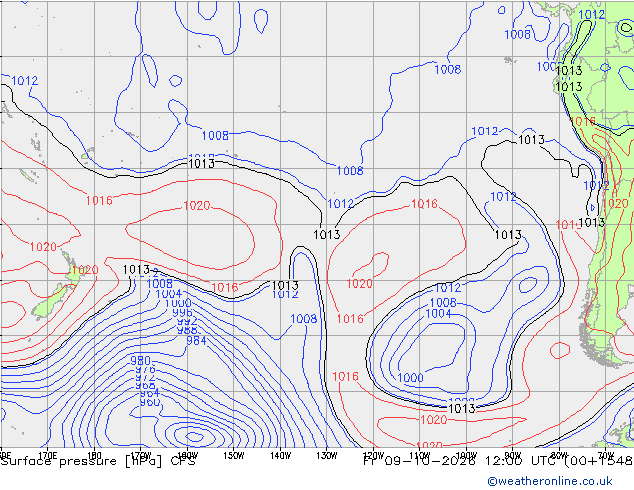Select the 180 longitude axis label
Screen dimensions: 634x490
click(x=94, y=455)
